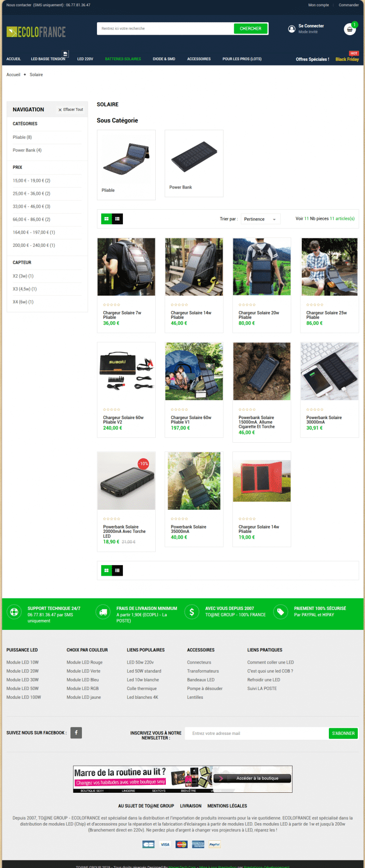
Task: Click the CHERCHER search button
Action: click(x=251, y=28)
